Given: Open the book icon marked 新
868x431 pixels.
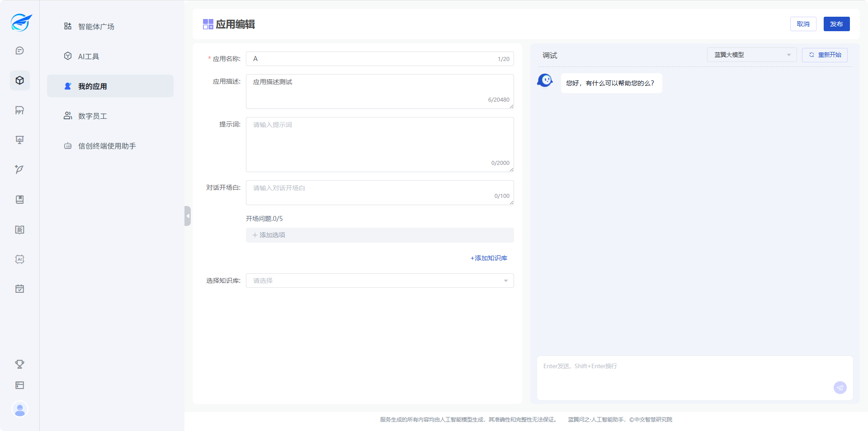Looking at the screenshot, I should point(19,230).
